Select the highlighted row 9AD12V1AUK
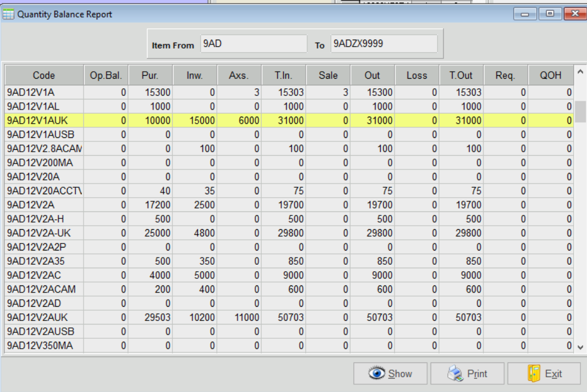 click(x=44, y=120)
